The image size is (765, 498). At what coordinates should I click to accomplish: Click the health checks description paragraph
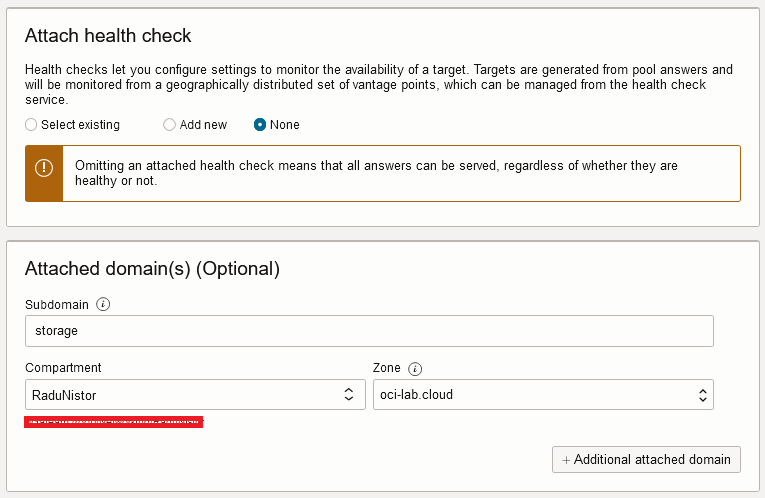378,85
